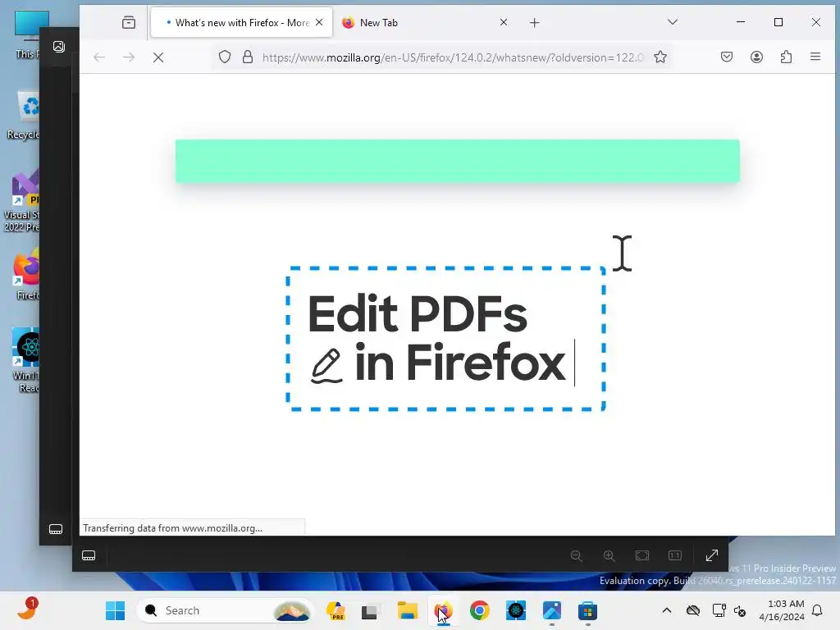The height and width of the screenshot is (630, 840).
Task: Go back one page in Firefox
Action: click(x=99, y=57)
